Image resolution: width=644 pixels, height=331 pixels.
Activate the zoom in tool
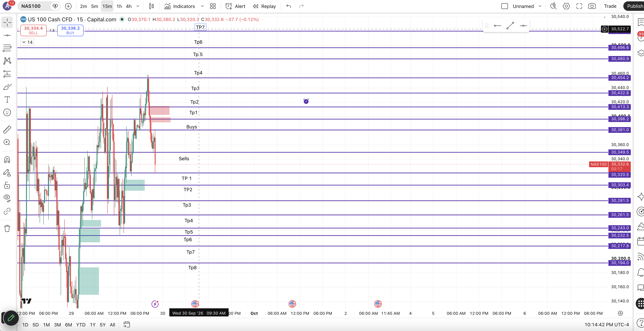[7, 142]
